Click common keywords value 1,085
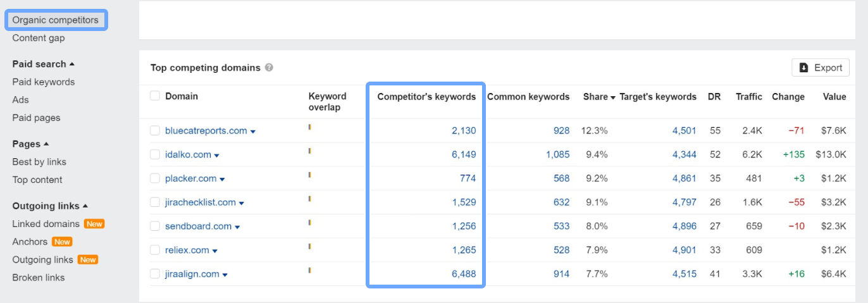868x303 pixels. click(558, 154)
